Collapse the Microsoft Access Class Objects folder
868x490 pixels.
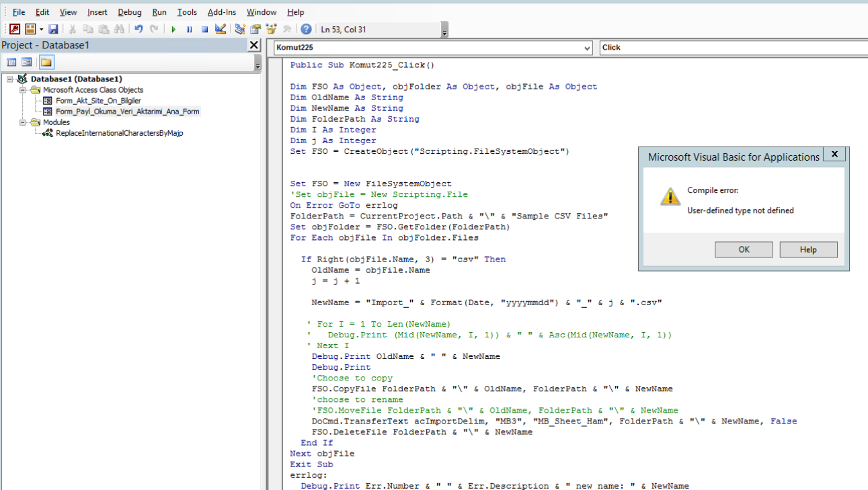coord(22,90)
